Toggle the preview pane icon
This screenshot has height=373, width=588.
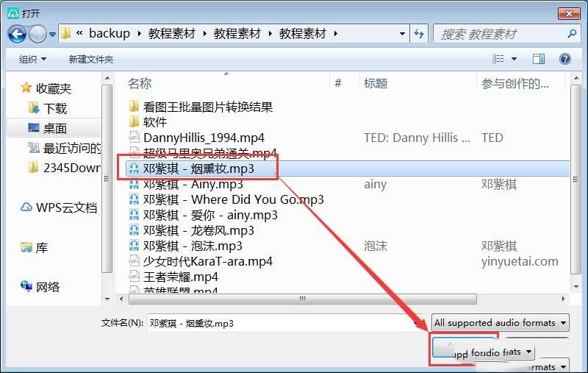coord(539,59)
